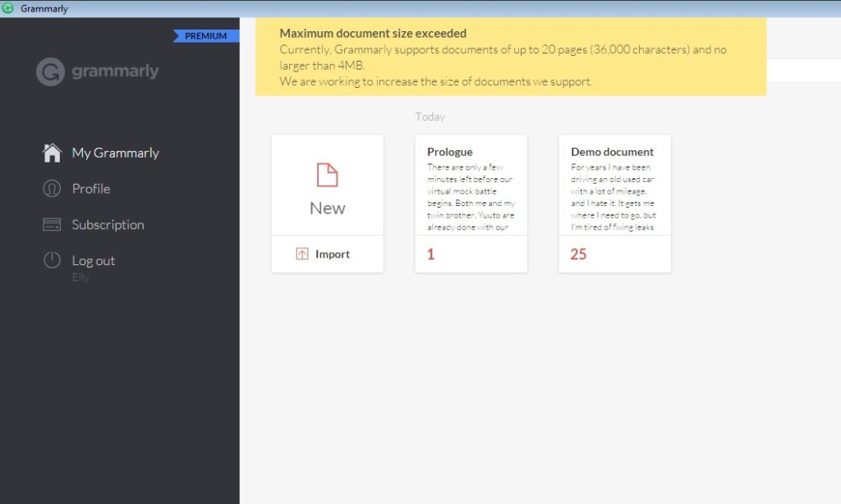The height and width of the screenshot is (504, 841).
Task: Click the power icon next to Log out
Action: tap(51, 260)
